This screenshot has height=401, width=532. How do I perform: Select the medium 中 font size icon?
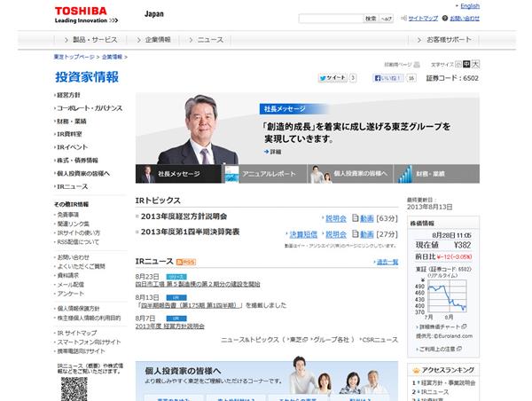[x=467, y=64]
